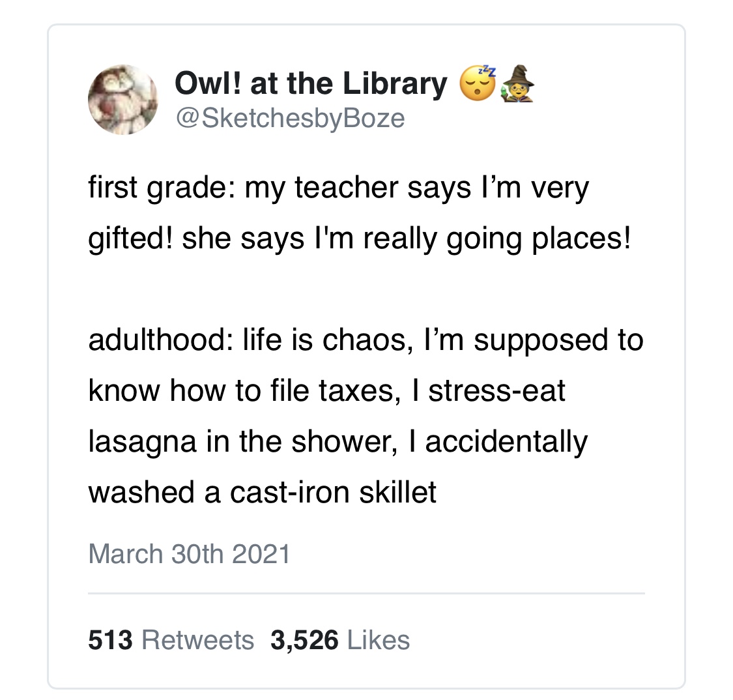Open the "Owl! at the Library" profile name
The height and width of the screenshot is (700, 733).
[x=311, y=83]
